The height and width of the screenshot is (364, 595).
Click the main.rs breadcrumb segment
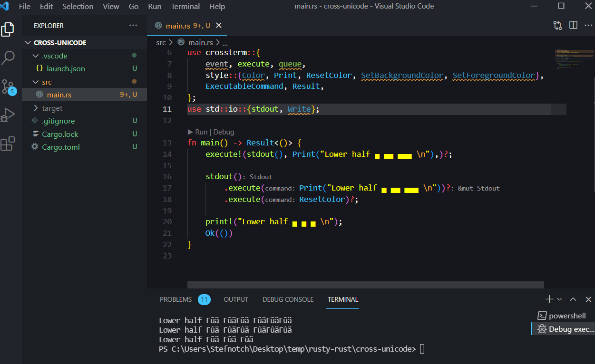[x=196, y=42]
